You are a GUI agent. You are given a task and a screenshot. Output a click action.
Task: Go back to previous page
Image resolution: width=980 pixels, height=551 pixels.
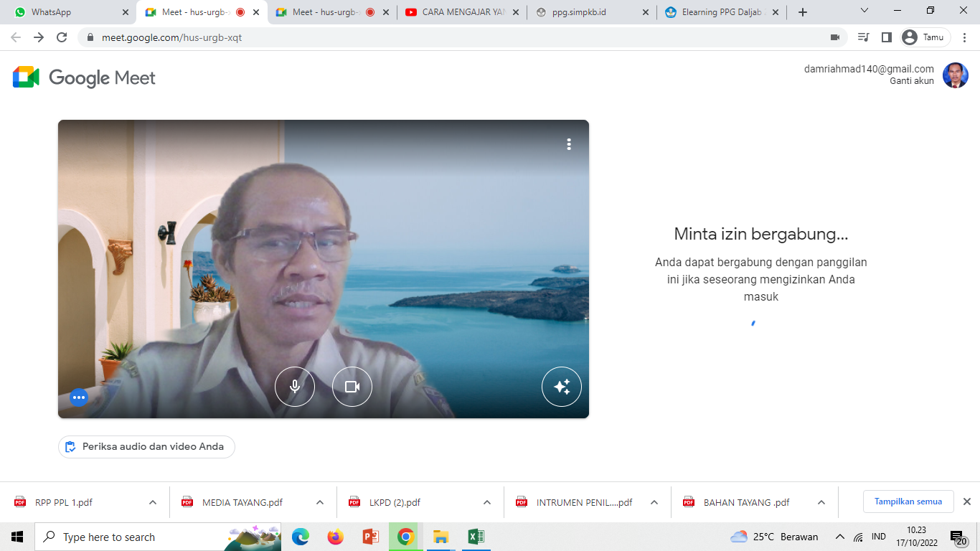point(16,37)
